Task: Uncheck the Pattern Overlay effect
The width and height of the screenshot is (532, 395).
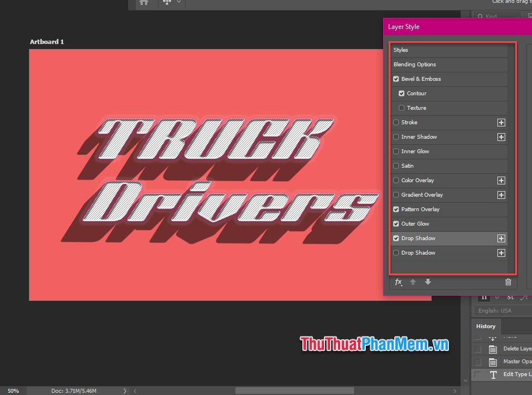Action: coord(395,209)
